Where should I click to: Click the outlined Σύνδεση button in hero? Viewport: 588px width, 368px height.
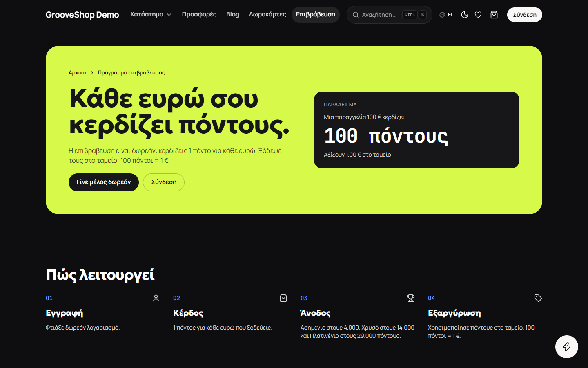pos(164,182)
